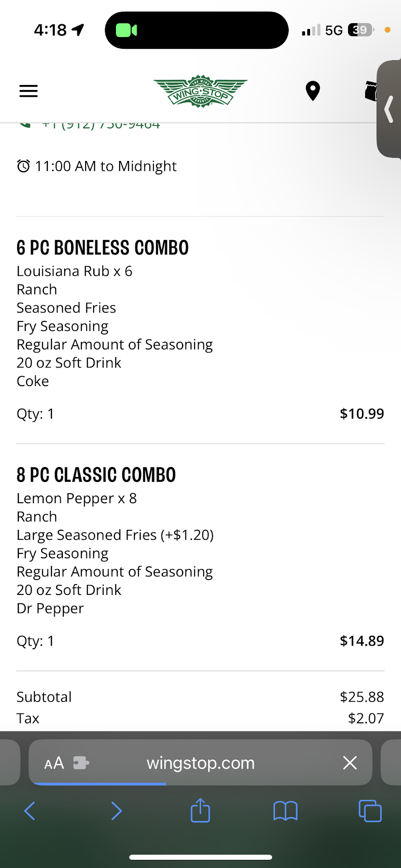
Task: Go forward to the next page
Action: coord(116,811)
